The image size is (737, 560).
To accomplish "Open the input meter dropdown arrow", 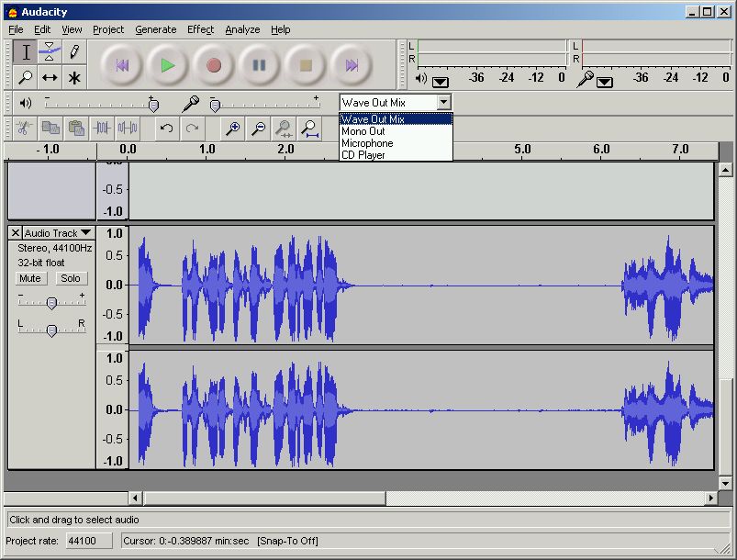I will coord(605,83).
